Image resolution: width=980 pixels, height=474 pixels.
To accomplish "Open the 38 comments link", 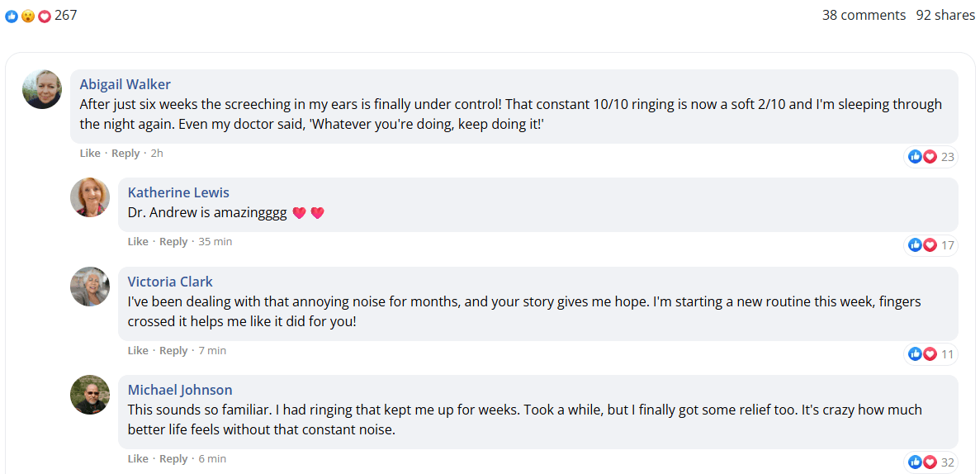I will coord(864,15).
